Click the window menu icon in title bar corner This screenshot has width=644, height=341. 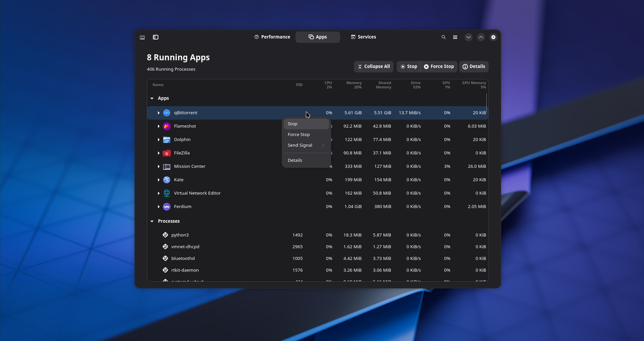(142, 37)
